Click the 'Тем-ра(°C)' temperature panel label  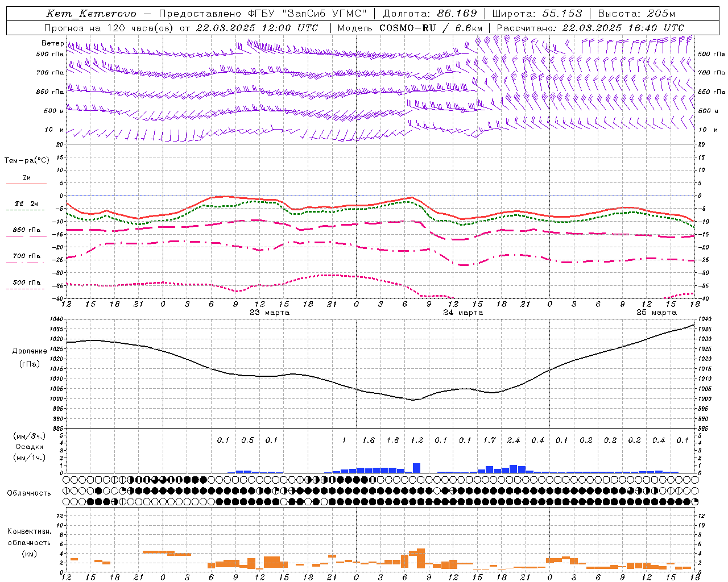[x=27, y=160]
